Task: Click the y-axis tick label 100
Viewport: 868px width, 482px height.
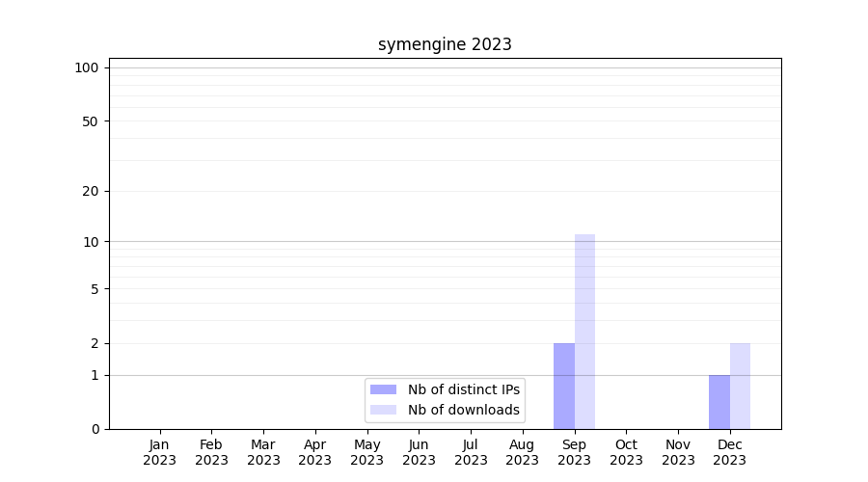Action: 87,67
